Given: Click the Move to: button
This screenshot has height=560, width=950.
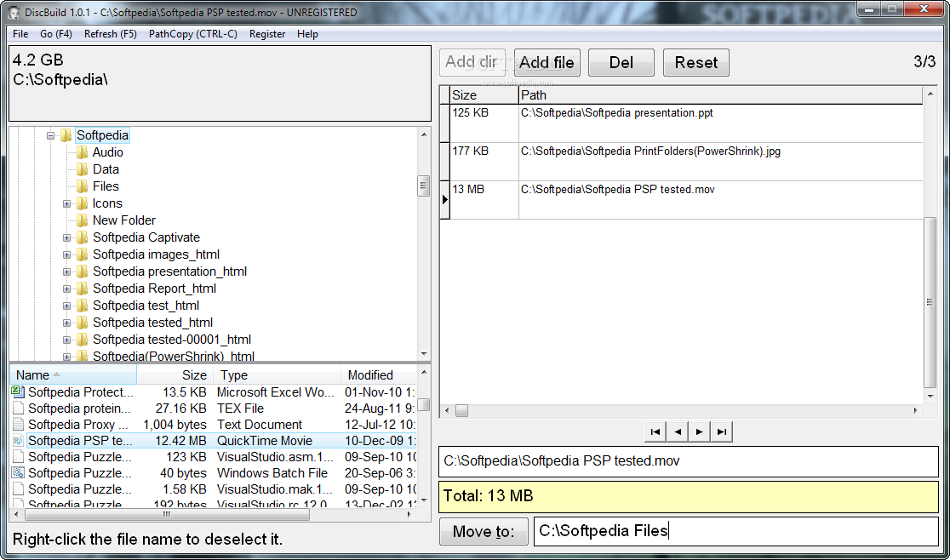Looking at the screenshot, I should coord(484,531).
